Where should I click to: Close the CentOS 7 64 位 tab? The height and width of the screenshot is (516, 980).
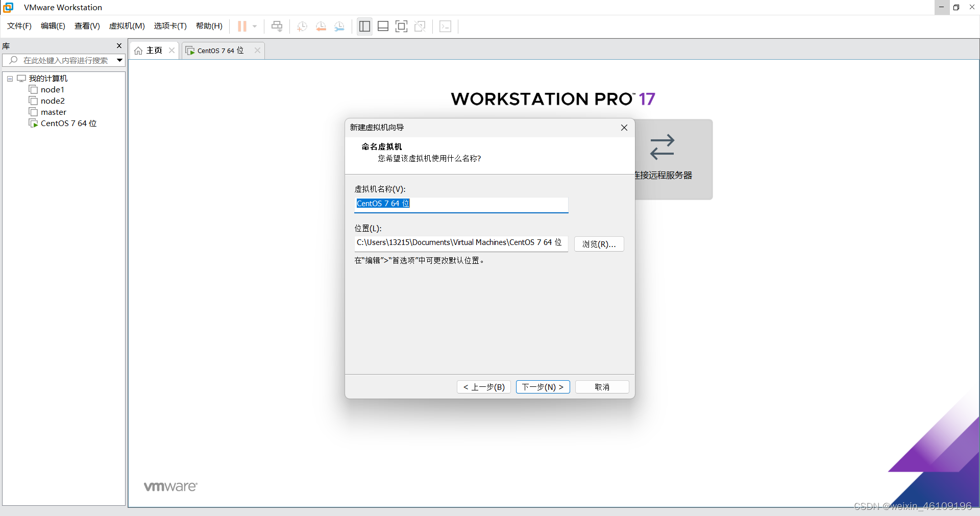[x=258, y=51]
